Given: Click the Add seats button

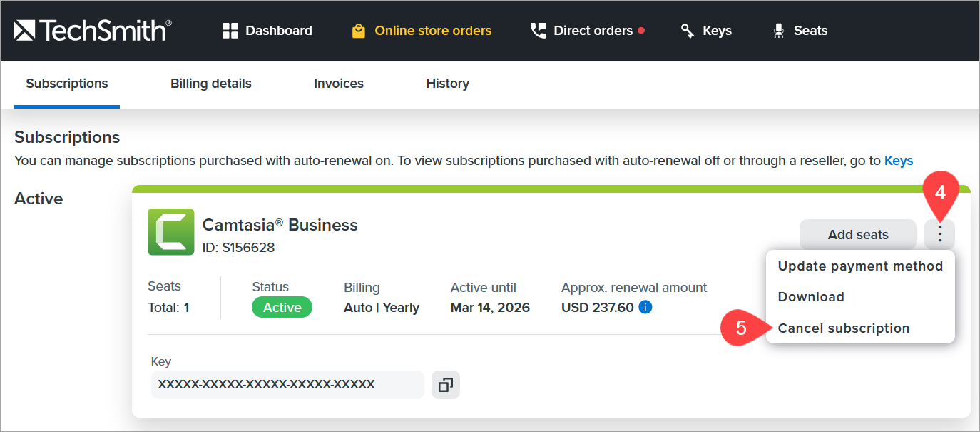Looking at the screenshot, I should 858,234.
